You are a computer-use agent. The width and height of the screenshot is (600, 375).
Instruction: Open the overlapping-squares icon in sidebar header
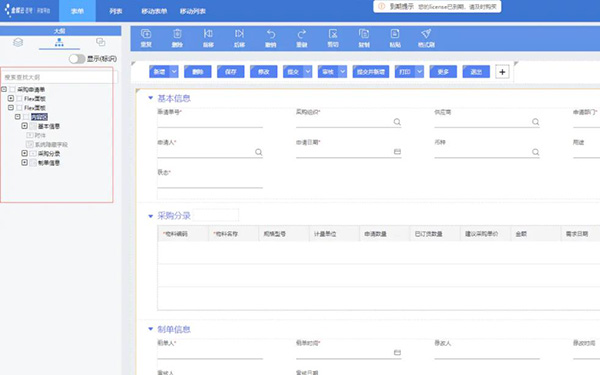click(x=101, y=42)
